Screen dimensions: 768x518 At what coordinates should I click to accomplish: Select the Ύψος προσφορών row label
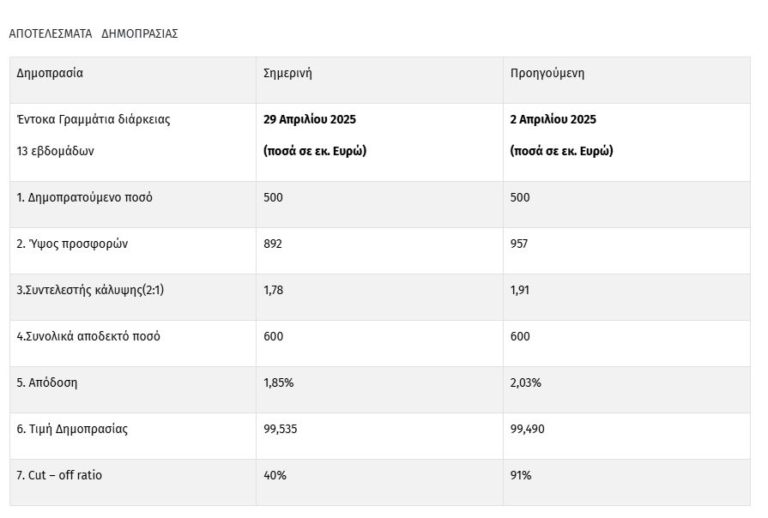click(x=72, y=244)
